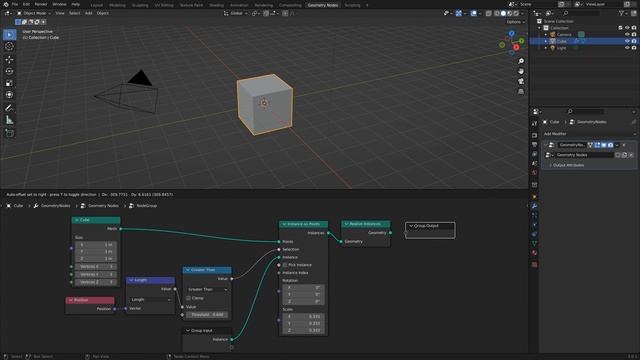Open the Tool properties tab icon
This screenshot has height=360, width=640.
534,123
